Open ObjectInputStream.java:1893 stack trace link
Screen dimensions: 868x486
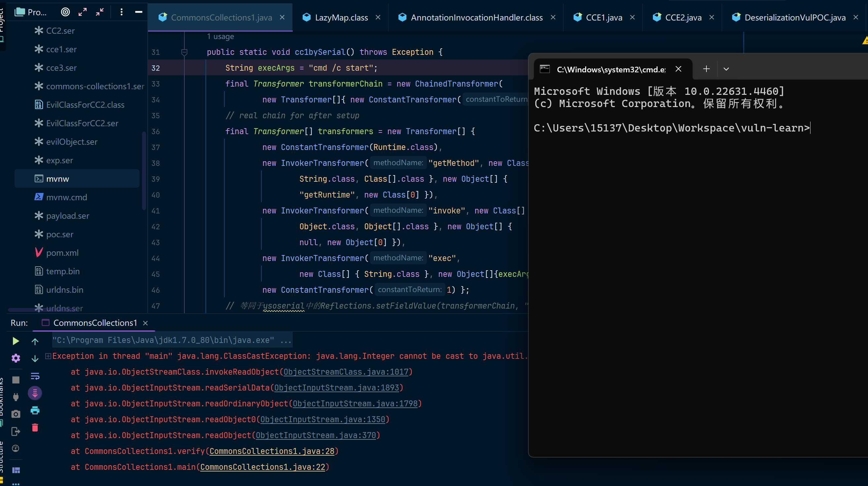pos(337,388)
